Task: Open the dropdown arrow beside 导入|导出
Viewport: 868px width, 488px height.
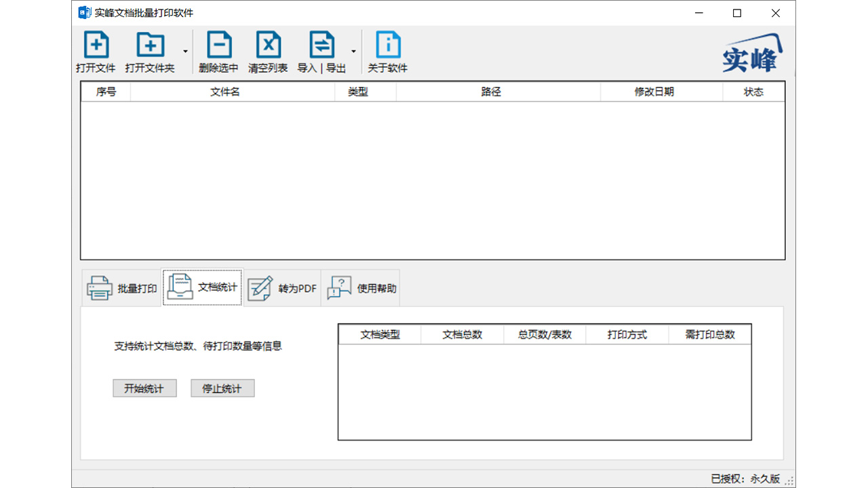Action: click(x=353, y=52)
